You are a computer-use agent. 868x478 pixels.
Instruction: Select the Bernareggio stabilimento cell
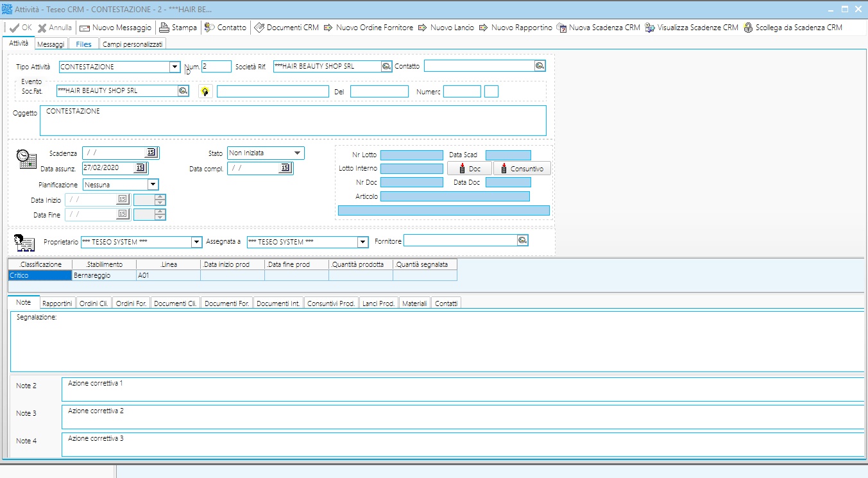(104, 275)
